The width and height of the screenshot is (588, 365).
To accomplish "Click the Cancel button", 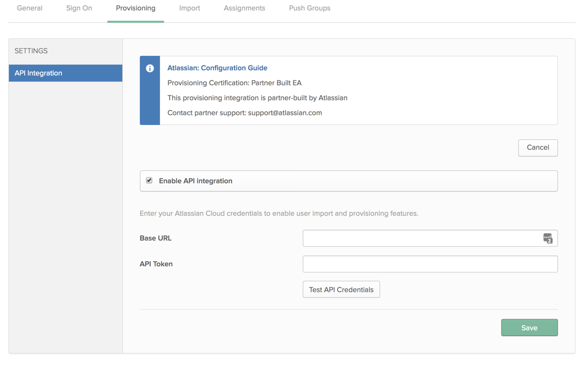I will point(538,148).
